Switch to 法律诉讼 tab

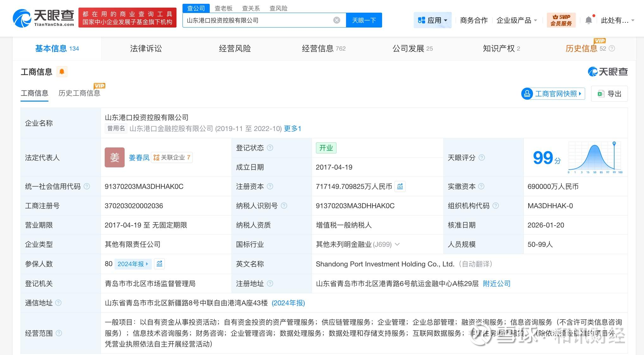[x=146, y=48]
